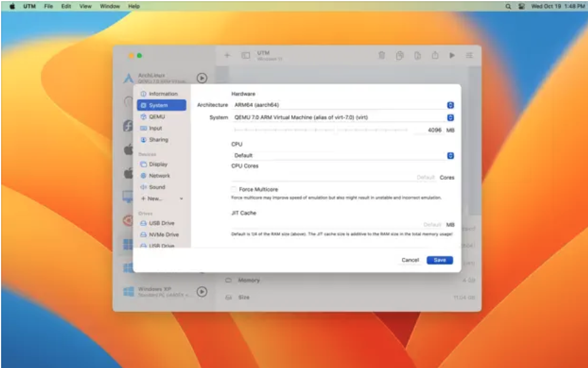This screenshot has width=588, height=368.
Task: Adjust the memory size slider
Action: [321, 130]
